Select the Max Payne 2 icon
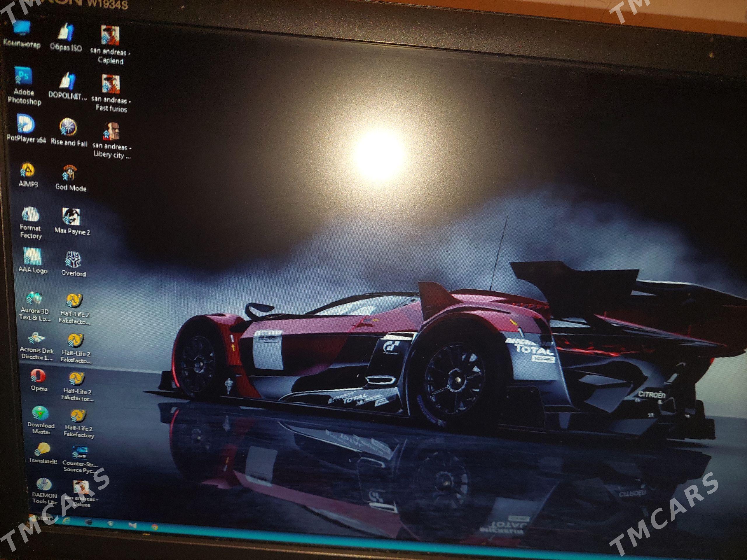 pyautogui.click(x=72, y=222)
